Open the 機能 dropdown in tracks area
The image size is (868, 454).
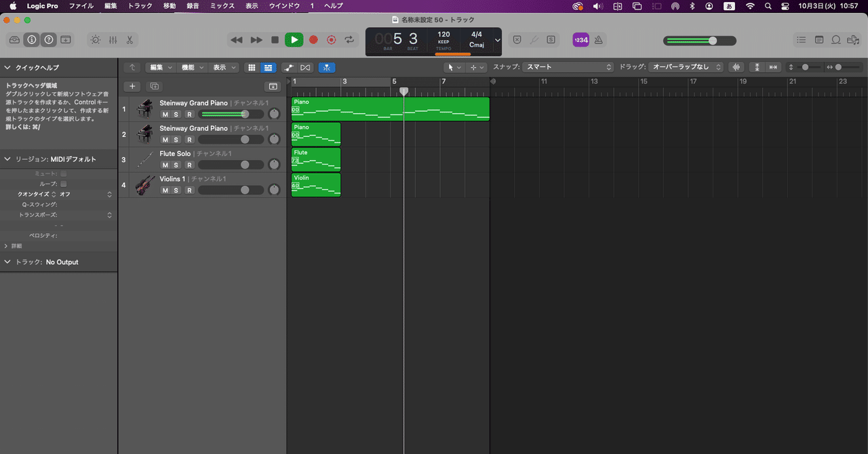pyautogui.click(x=193, y=67)
